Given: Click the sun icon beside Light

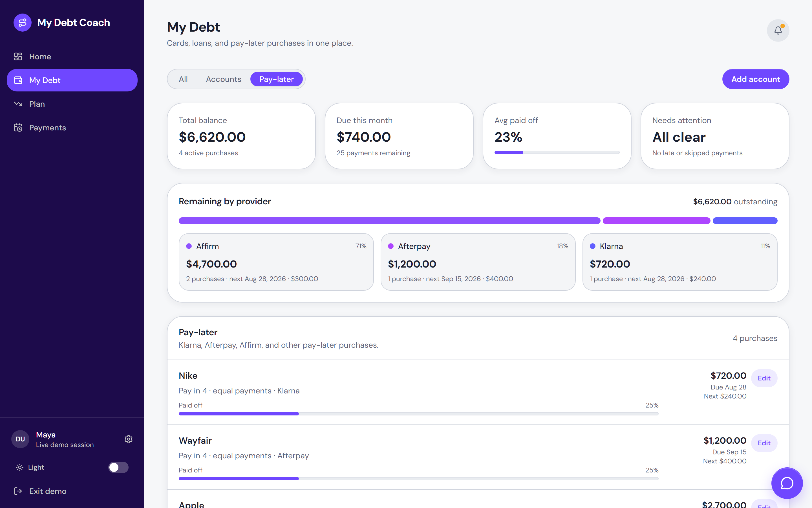Looking at the screenshot, I should [20, 467].
